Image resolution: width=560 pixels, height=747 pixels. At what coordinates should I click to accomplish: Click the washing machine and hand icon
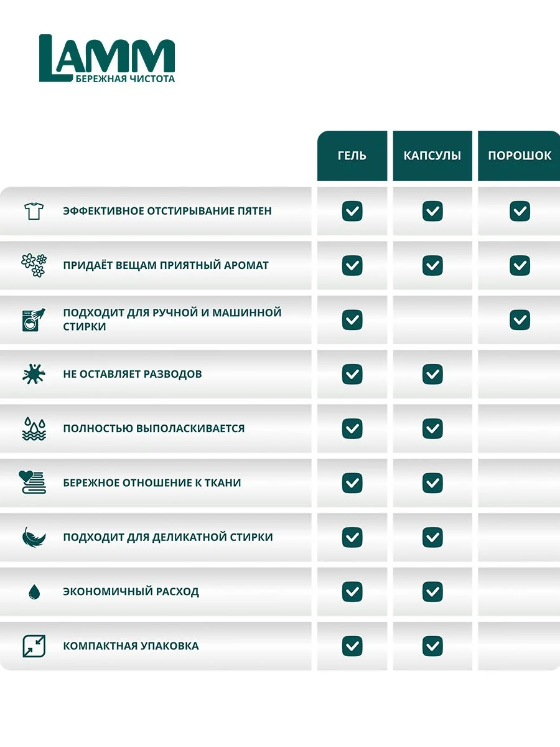(34, 319)
